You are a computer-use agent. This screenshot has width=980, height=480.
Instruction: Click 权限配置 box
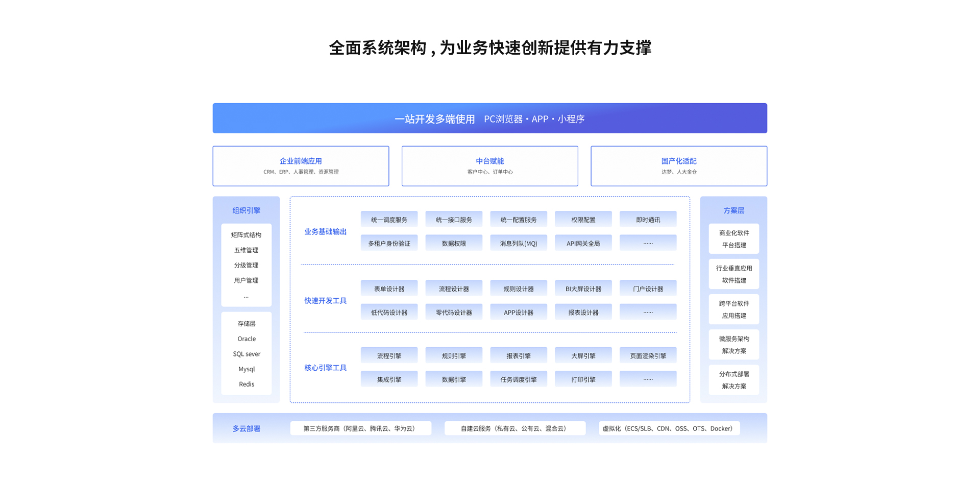coord(583,220)
